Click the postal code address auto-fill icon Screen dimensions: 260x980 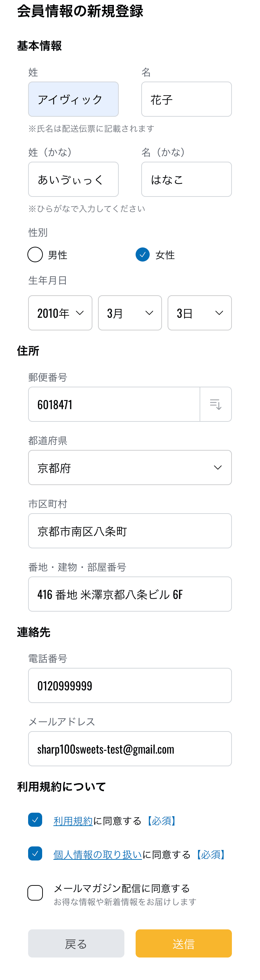[x=216, y=404]
